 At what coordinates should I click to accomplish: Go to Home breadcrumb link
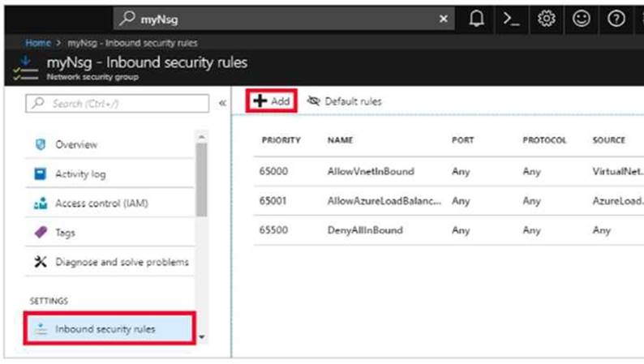click(38, 43)
